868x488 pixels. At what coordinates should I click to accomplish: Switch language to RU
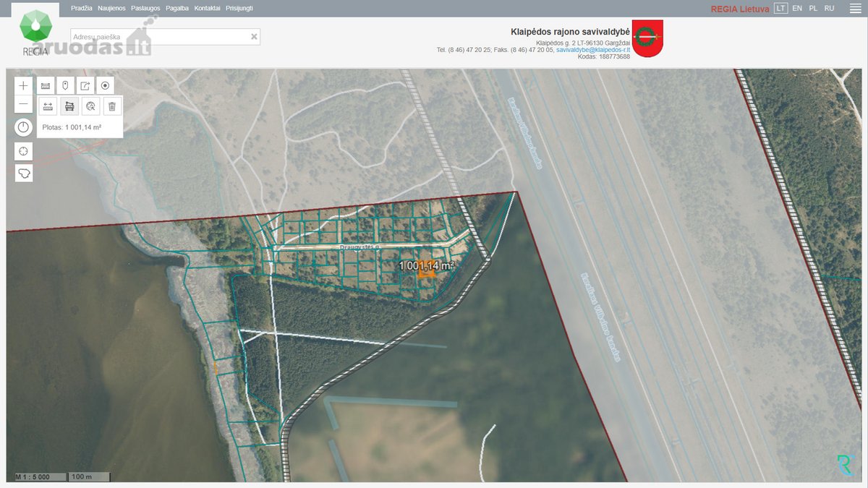[x=830, y=8]
